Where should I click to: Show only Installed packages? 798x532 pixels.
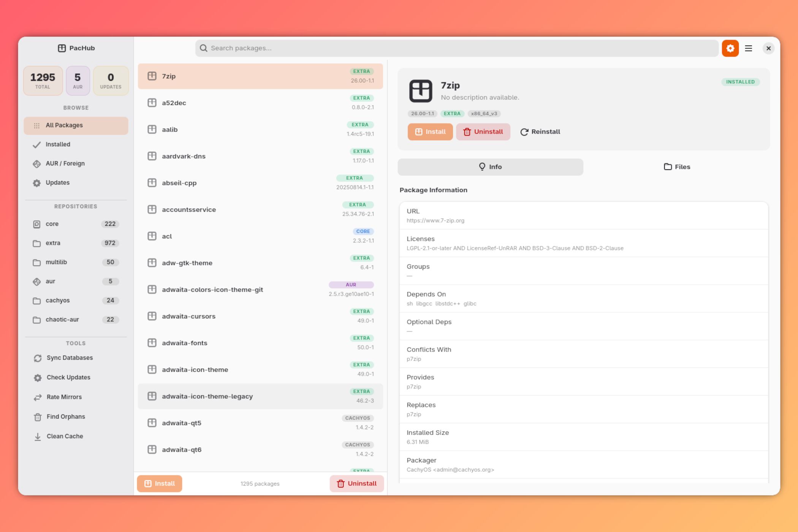(x=58, y=144)
